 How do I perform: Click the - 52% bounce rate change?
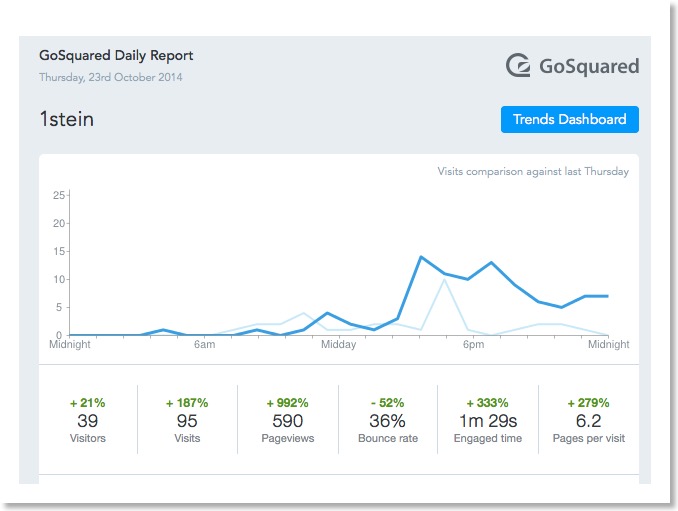(x=387, y=403)
